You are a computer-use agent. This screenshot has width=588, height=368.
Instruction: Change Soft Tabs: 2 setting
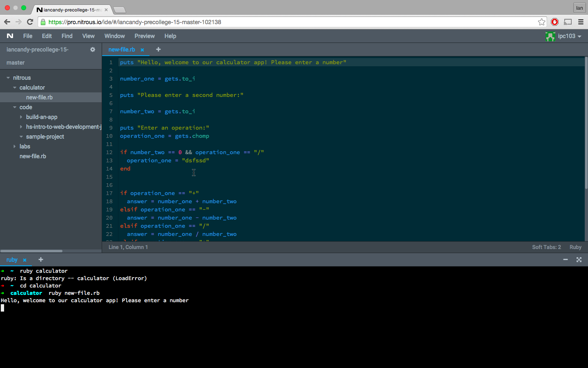click(546, 247)
